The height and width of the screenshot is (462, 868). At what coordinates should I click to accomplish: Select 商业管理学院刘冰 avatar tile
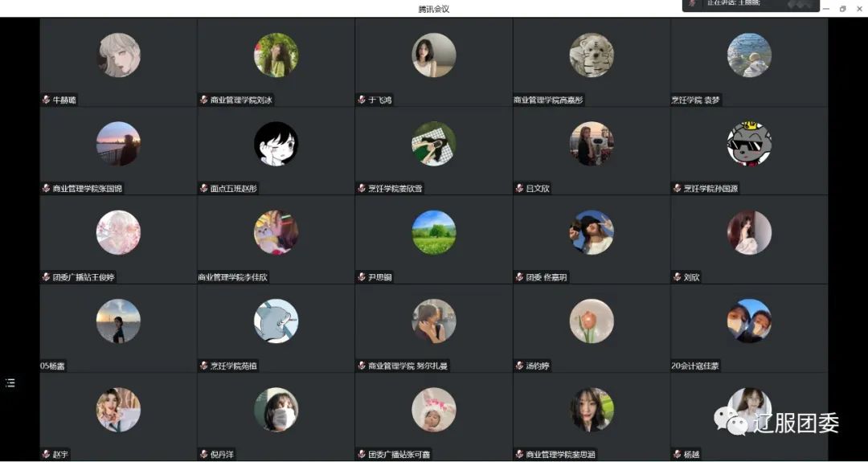pos(276,55)
